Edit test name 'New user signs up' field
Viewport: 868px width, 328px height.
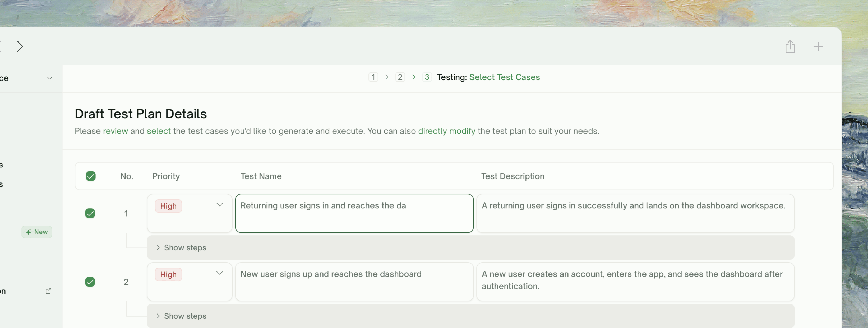pyautogui.click(x=354, y=282)
